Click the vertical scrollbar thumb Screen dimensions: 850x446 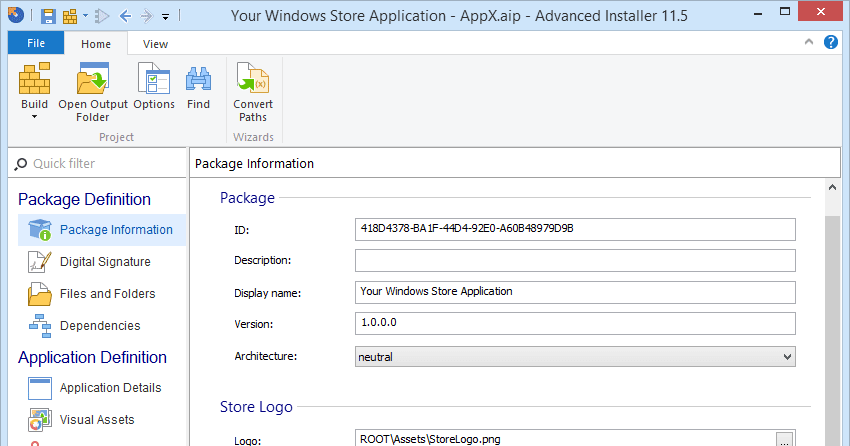click(832, 331)
